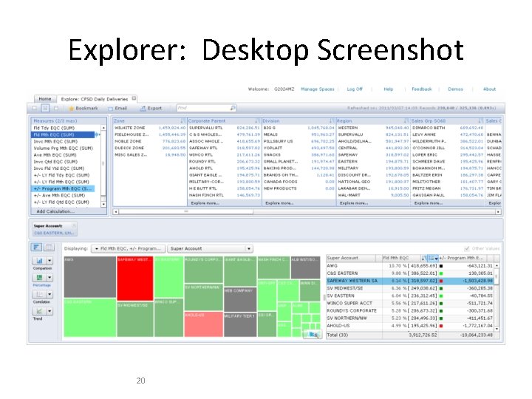Screen dimensions: 532x399
Task: Click the Email envelope icon
Action: [111, 109]
